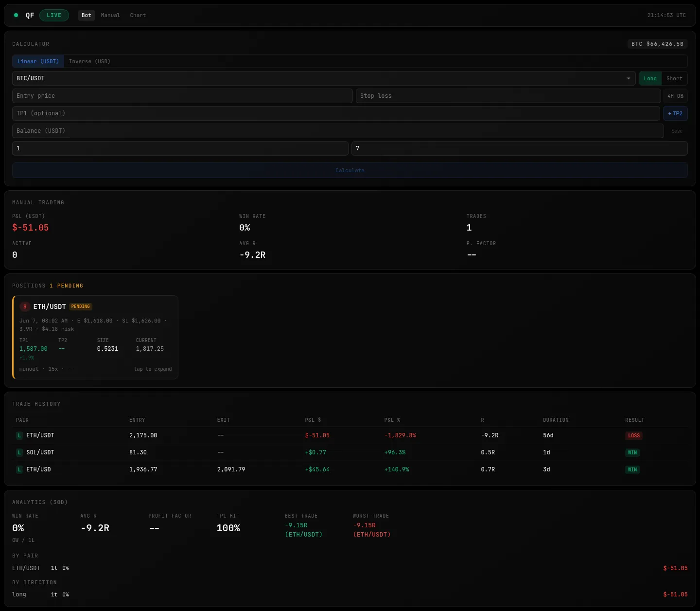Click the $-51.05 P&L value in Manual Trading
The width and height of the screenshot is (700, 611).
click(x=31, y=228)
